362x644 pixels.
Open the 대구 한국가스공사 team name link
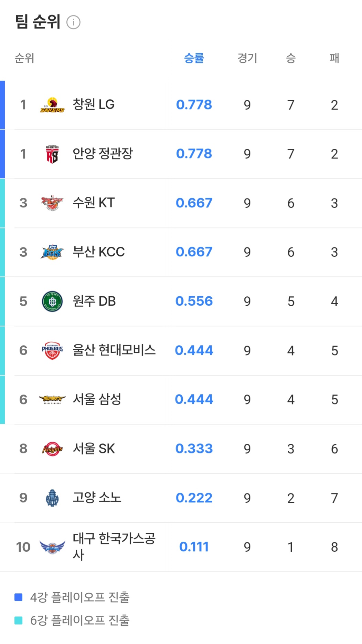pos(114,546)
